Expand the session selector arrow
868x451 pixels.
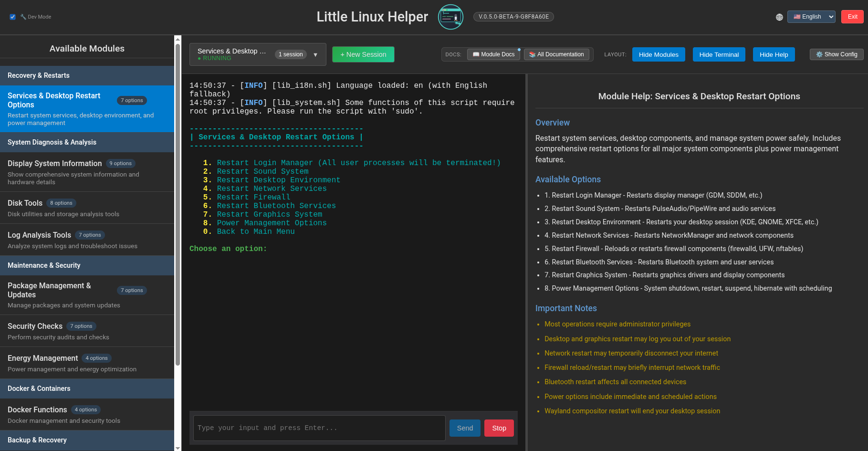click(315, 55)
